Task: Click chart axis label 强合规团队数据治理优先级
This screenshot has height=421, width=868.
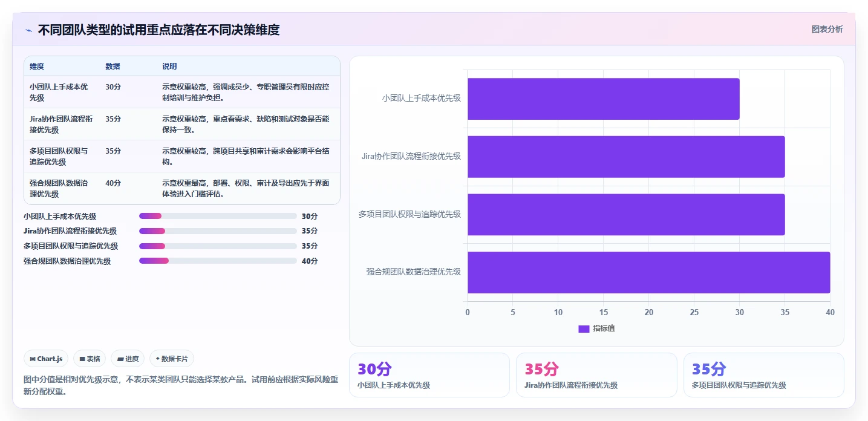Action: tap(414, 272)
